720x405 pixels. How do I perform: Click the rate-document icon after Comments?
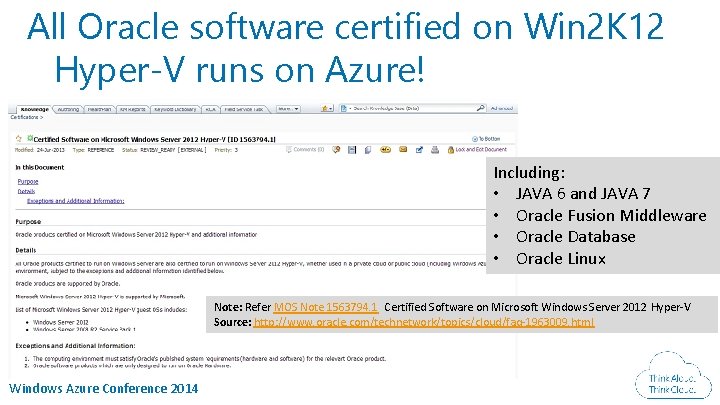click(x=336, y=150)
